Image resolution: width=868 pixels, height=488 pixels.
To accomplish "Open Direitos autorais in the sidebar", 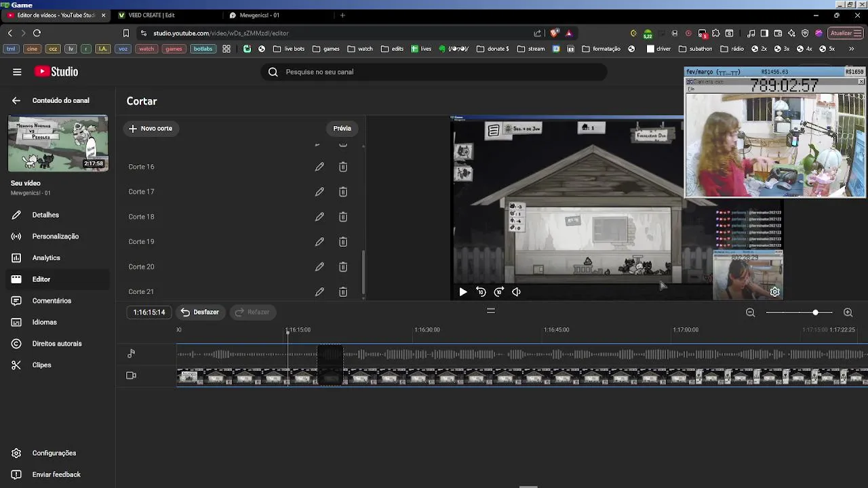I will coord(58,344).
